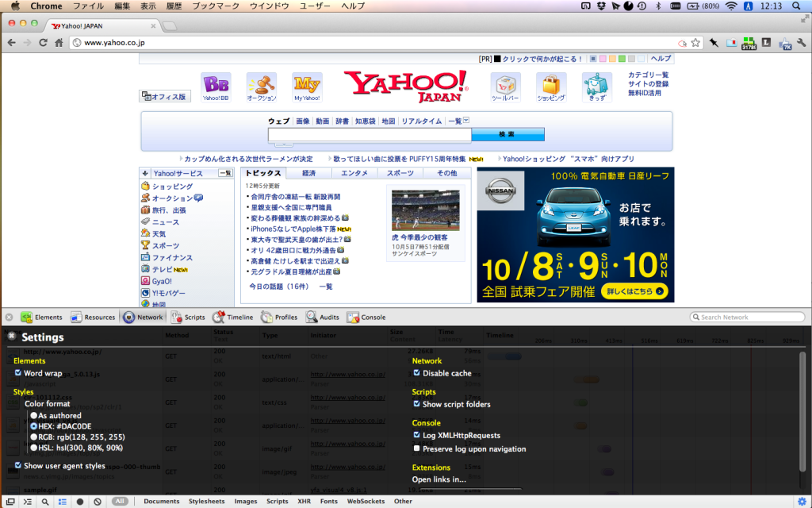Open the Spotlight search icon in menu bar

point(796,6)
